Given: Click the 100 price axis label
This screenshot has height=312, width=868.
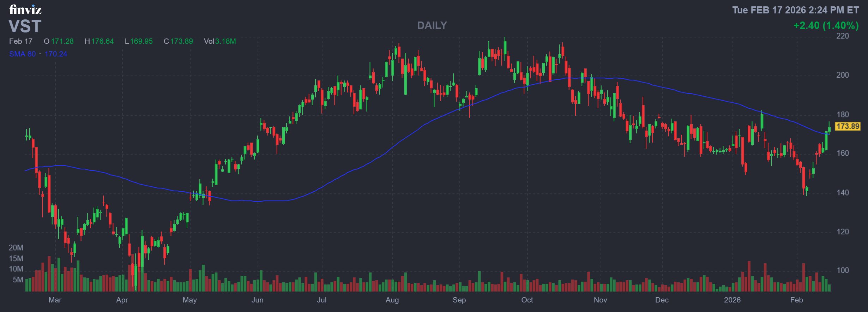Looking at the screenshot, I should click(843, 270).
